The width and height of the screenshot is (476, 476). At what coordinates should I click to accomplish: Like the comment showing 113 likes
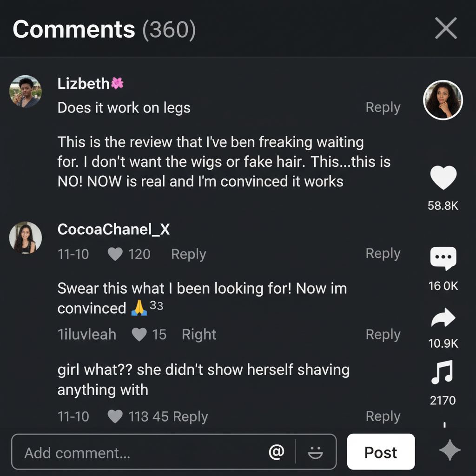(115, 416)
